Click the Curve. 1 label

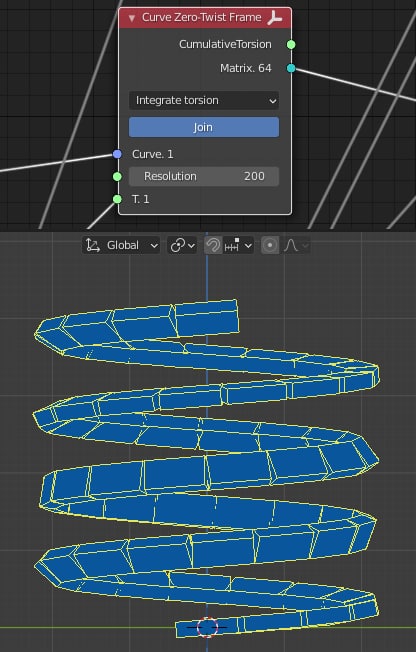tap(153, 154)
